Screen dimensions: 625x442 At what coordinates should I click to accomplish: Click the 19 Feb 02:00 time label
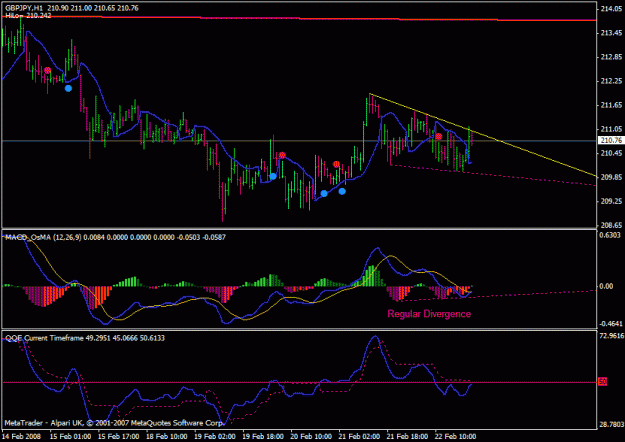(x=215, y=436)
